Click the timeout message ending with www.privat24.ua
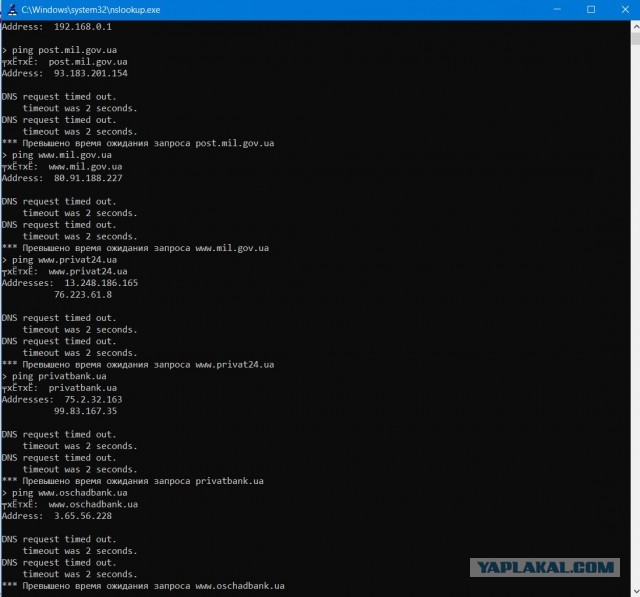 [138, 365]
